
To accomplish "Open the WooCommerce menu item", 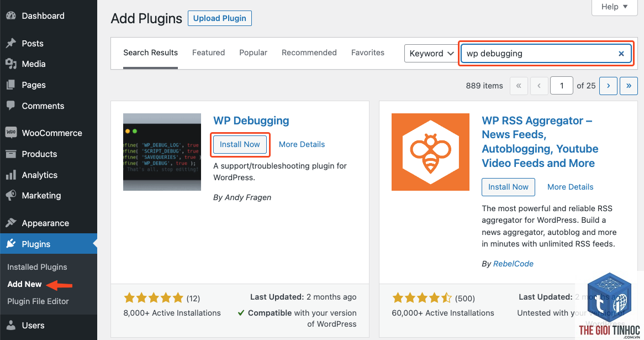I will (x=49, y=133).
